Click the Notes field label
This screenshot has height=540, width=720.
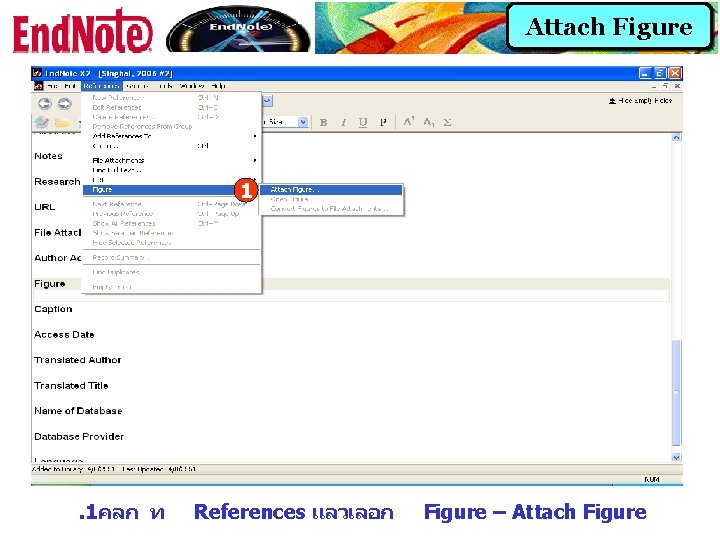coord(48,156)
